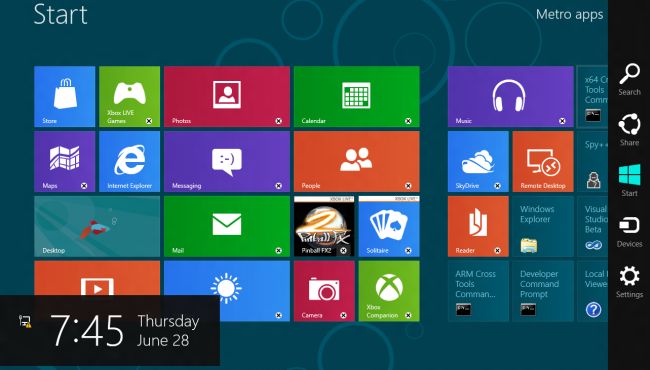Open the Mail tile
Screen dimensions: 650x370
[x=227, y=226]
